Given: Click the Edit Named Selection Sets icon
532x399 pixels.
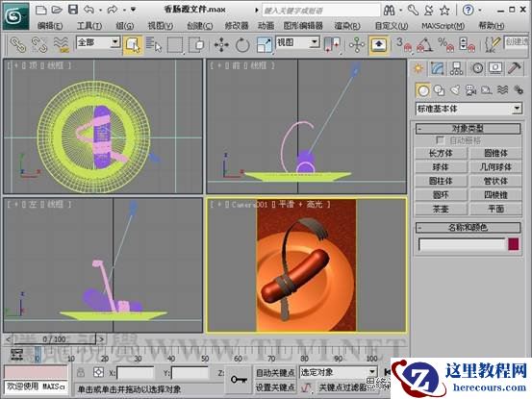Looking at the screenshot, I should pyautogui.click(x=492, y=45).
